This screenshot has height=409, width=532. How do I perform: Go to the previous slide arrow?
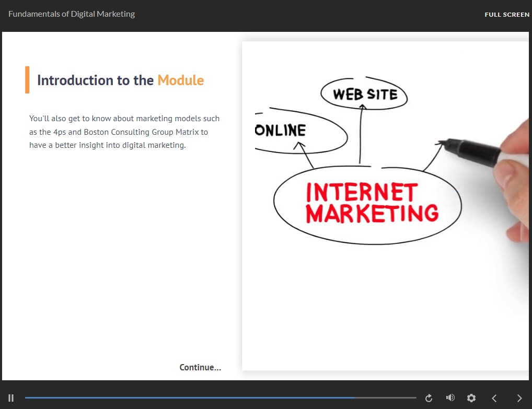(x=494, y=398)
